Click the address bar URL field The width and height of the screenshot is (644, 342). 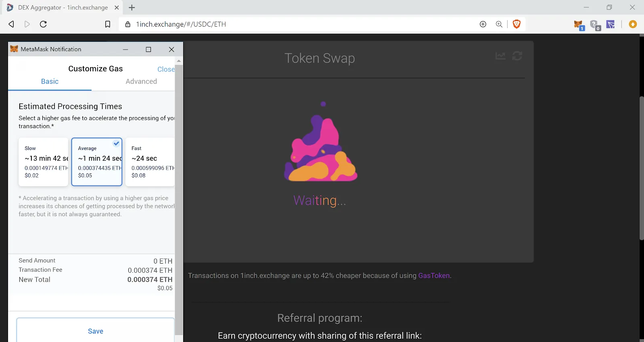point(282,24)
